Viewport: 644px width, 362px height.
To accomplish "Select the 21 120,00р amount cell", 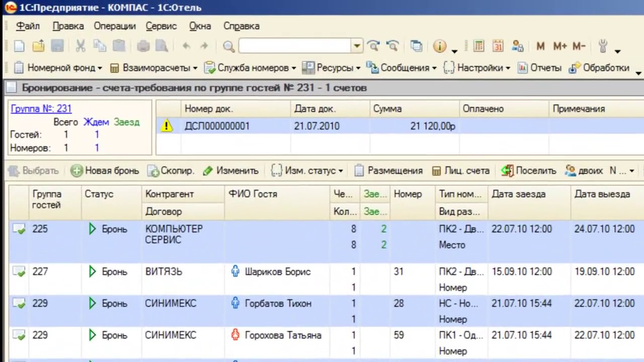I will (x=415, y=126).
